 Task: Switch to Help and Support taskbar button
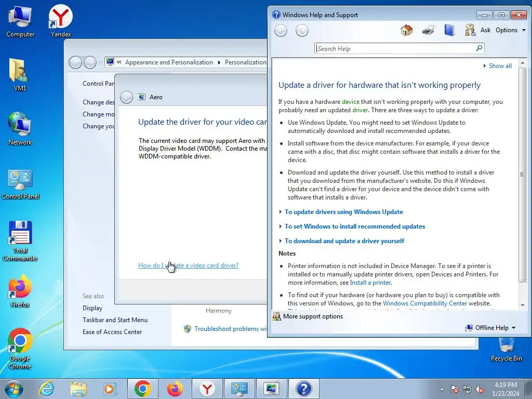point(303,389)
